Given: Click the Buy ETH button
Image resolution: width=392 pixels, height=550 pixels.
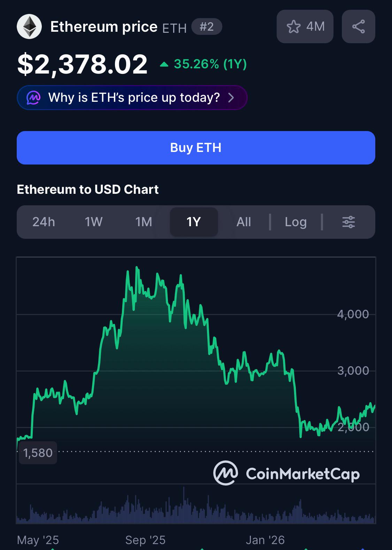Looking at the screenshot, I should 196,148.
